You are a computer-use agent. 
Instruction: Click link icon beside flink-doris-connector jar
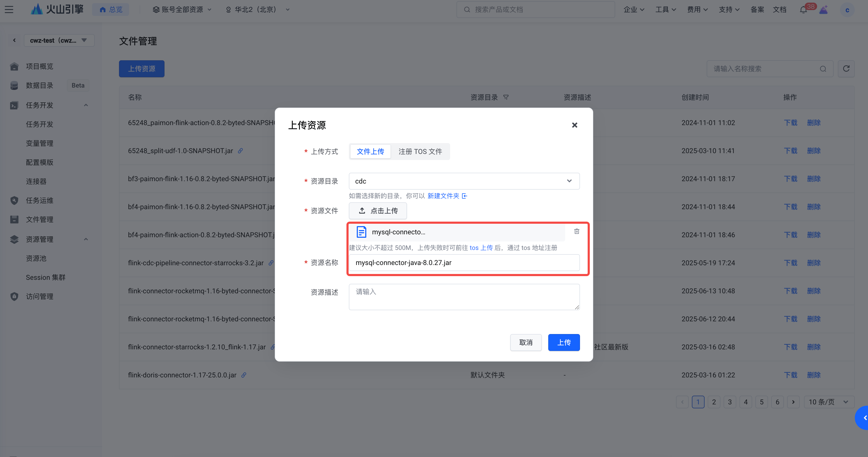pyautogui.click(x=244, y=375)
